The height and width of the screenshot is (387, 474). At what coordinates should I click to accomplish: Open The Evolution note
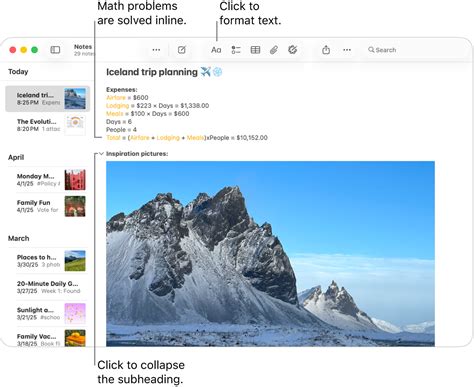tap(47, 125)
